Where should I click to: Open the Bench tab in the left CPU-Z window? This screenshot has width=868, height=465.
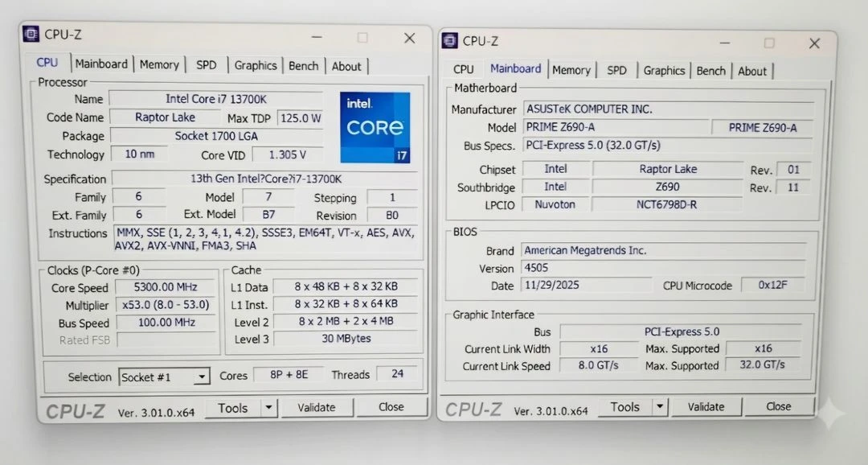[303, 66]
